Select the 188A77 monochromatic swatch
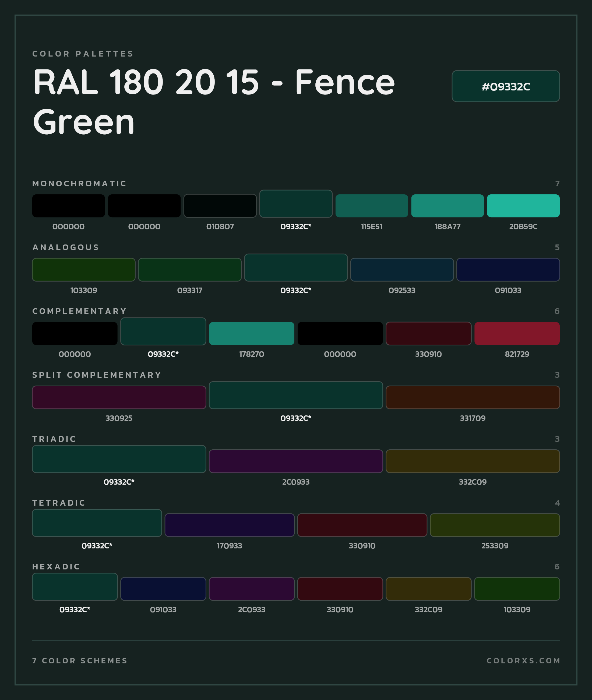Image resolution: width=592 pixels, height=700 pixels. pos(447,206)
